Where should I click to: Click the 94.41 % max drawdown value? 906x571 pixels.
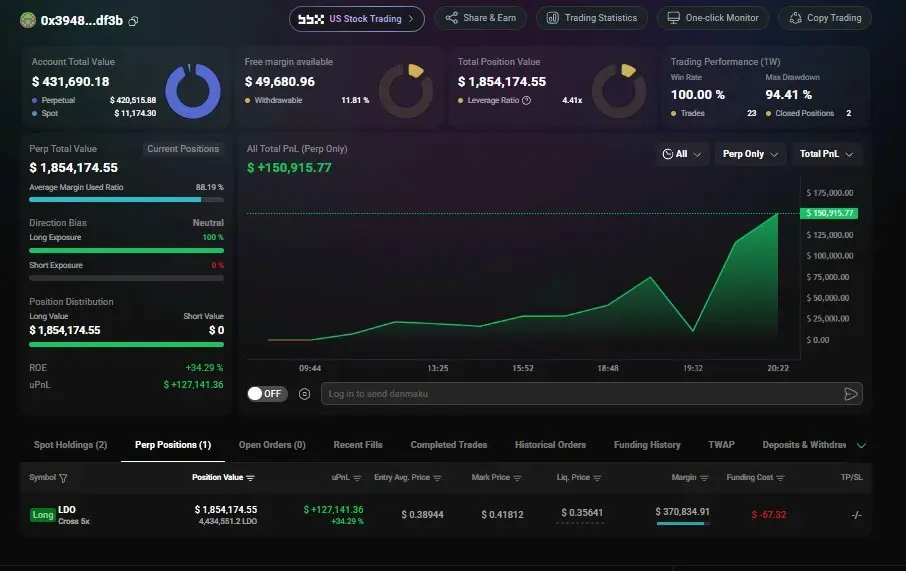click(788, 94)
